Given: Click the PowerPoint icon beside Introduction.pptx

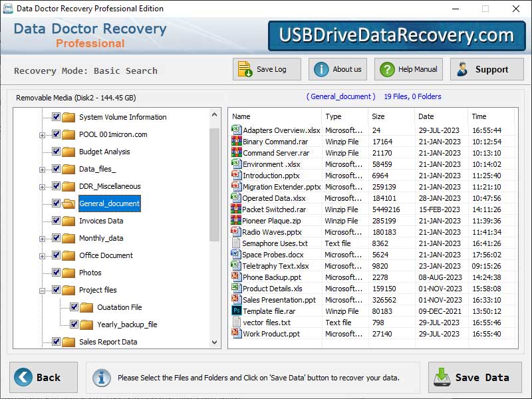Looking at the screenshot, I should 238,176.
